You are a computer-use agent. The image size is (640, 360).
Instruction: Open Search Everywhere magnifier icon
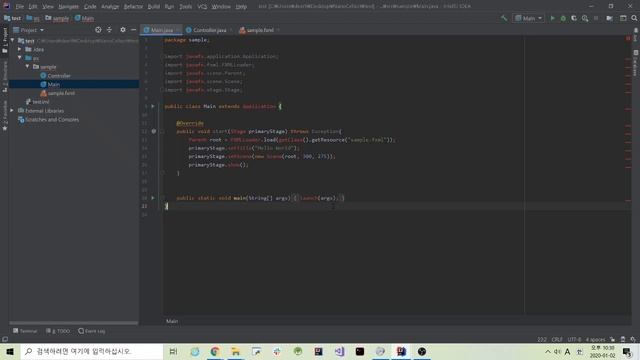pos(634,18)
